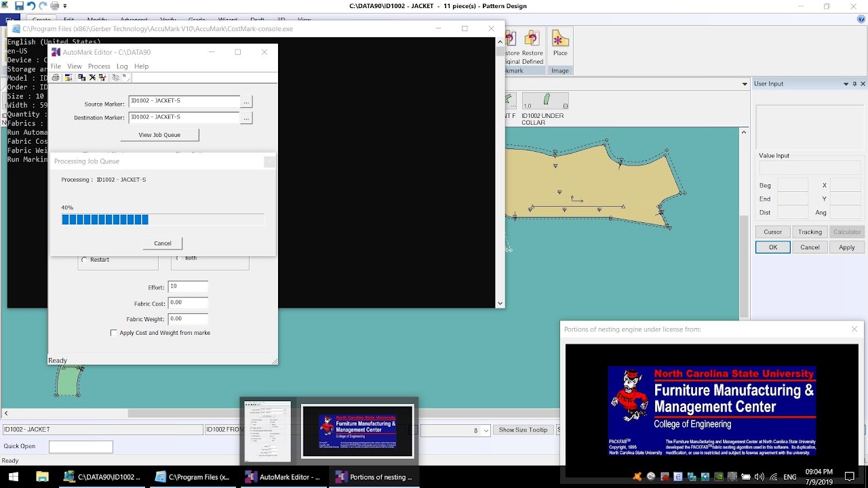Open File Explorer from the taskbar
This screenshot has width=868, height=488.
coord(41,476)
